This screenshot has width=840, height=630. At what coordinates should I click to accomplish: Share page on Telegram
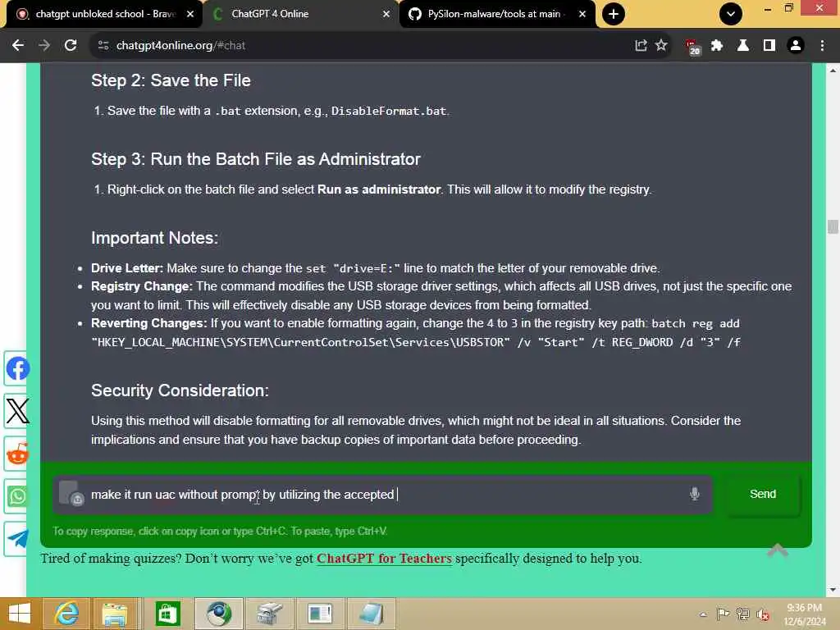tap(17, 538)
